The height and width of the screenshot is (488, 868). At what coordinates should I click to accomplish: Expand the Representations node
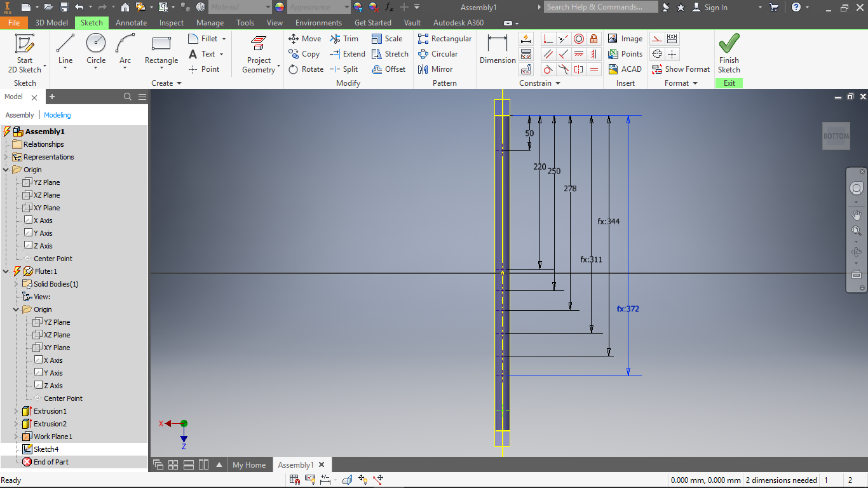coord(6,157)
